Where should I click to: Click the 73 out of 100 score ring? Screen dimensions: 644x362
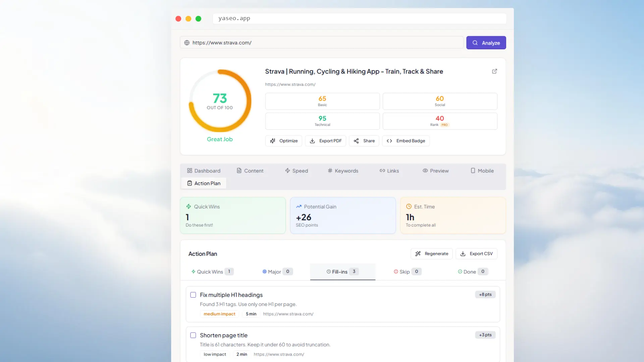pyautogui.click(x=220, y=101)
